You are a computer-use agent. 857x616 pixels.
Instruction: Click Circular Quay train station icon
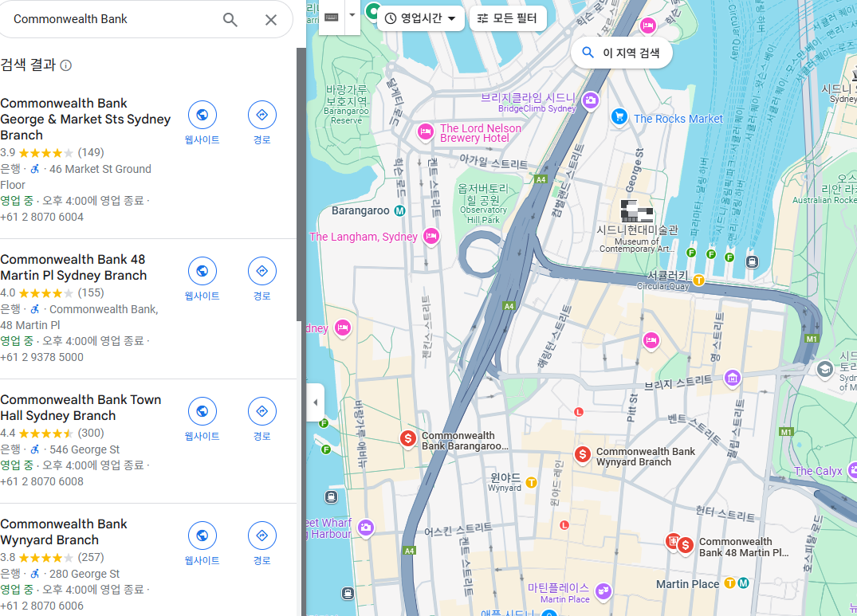(x=698, y=281)
